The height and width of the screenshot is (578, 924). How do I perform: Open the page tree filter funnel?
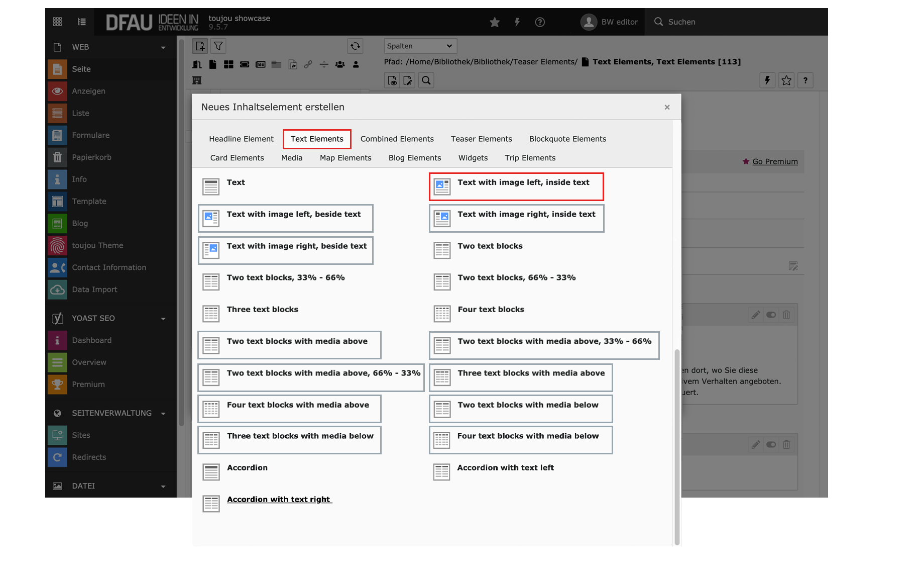(x=218, y=46)
